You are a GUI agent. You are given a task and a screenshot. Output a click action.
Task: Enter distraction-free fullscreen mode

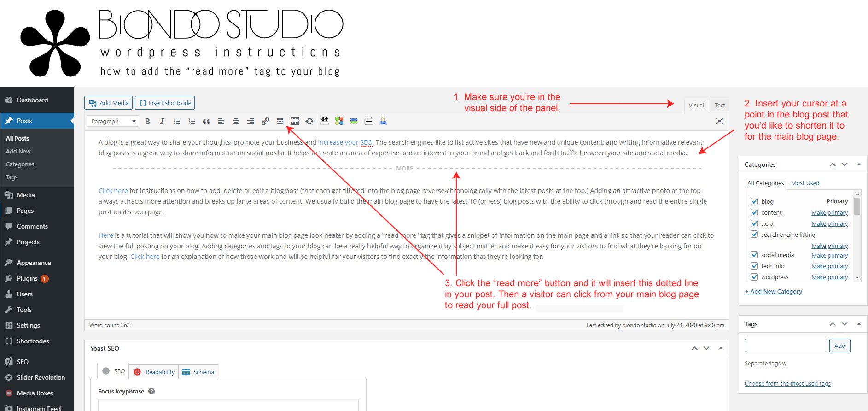pyautogui.click(x=719, y=121)
